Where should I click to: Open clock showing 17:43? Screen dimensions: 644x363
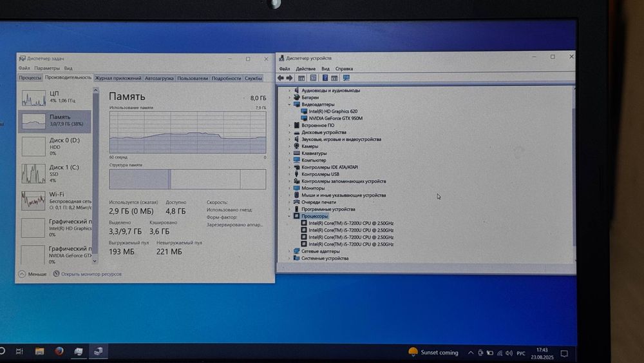pos(542,353)
